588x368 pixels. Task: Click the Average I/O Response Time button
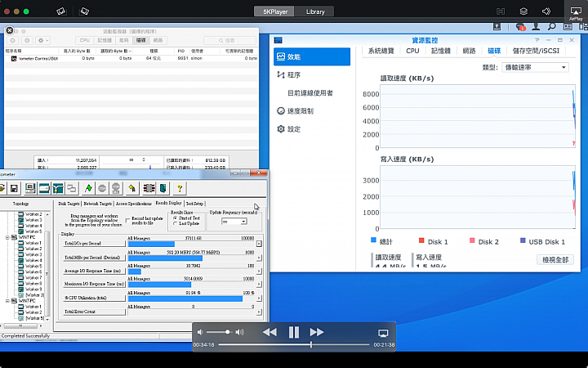(x=94, y=271)
